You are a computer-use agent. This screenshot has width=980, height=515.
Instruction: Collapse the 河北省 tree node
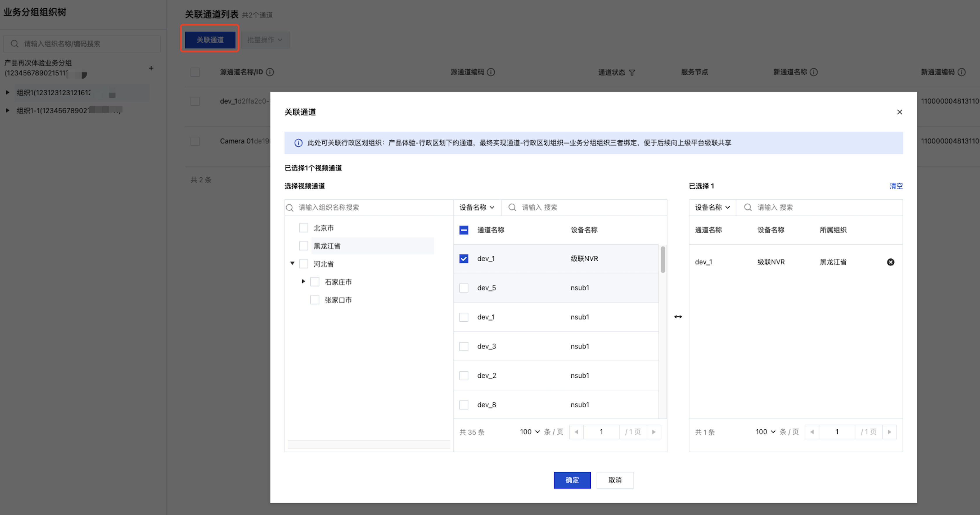(292, 263)
